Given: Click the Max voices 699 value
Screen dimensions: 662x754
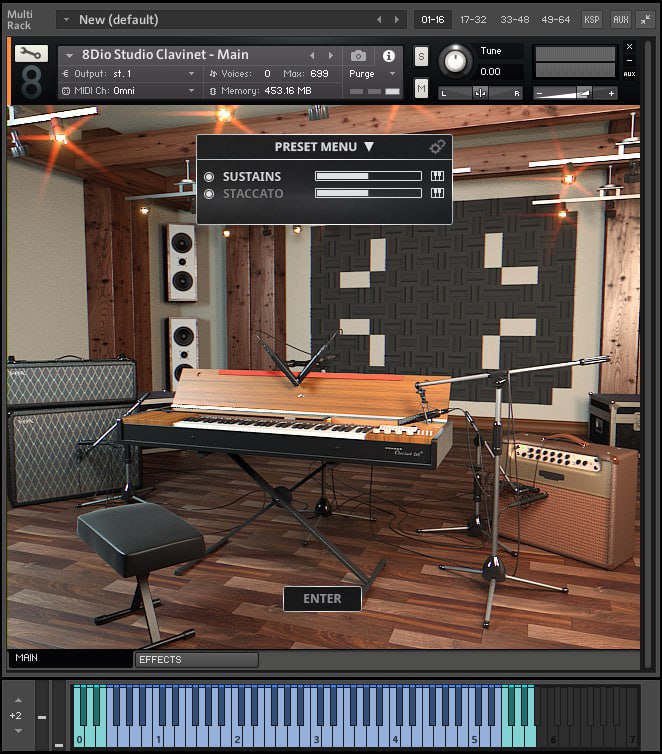Looking at the screenshot, I should point(319,74).
